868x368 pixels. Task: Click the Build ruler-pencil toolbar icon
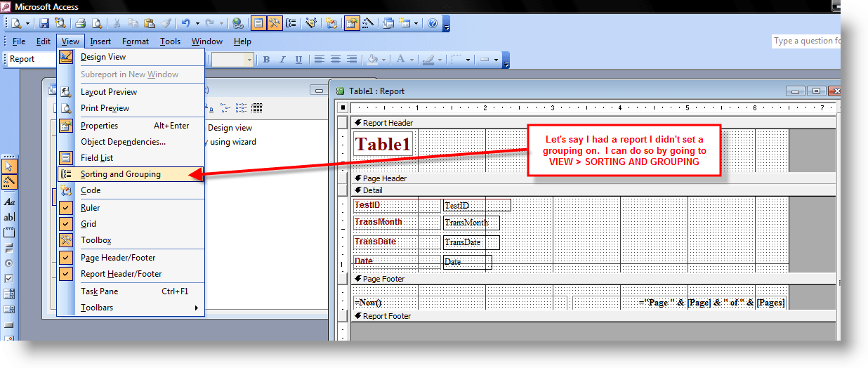[x=368, y=23]
